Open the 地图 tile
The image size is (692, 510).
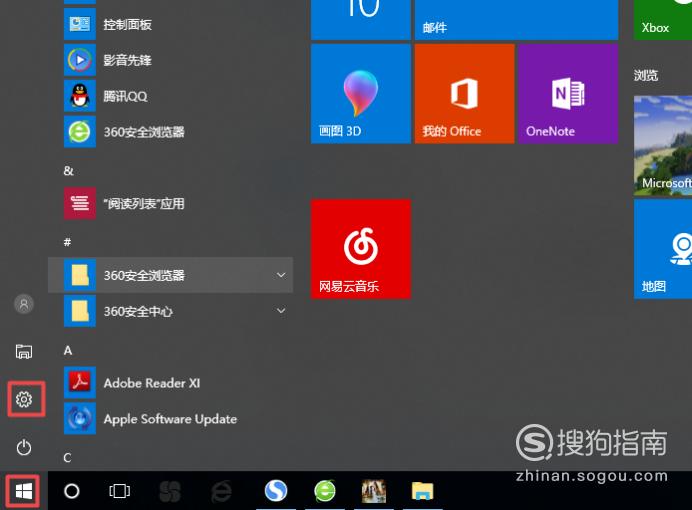pos(663,249)
